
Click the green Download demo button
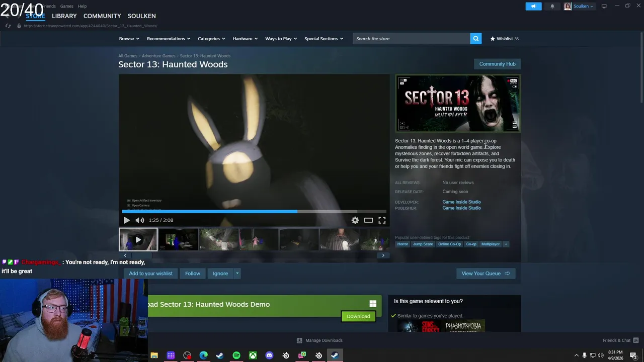[358, 316]
